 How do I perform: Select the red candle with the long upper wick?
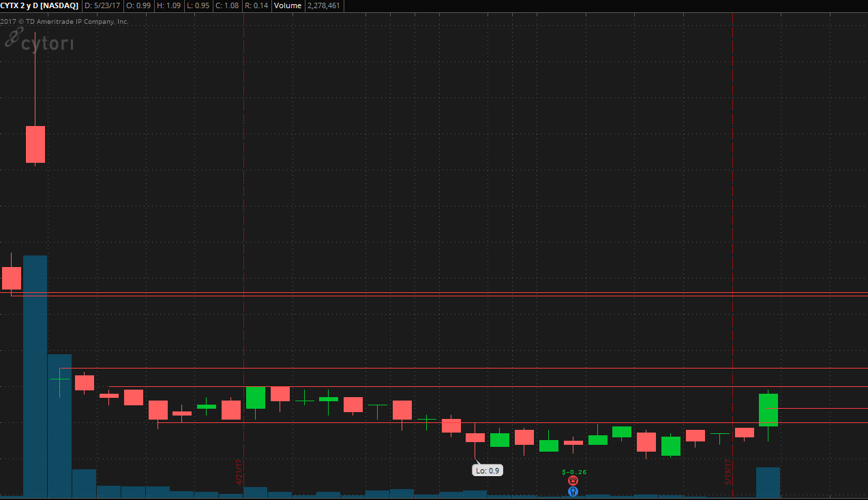click(x=35, y=144)
